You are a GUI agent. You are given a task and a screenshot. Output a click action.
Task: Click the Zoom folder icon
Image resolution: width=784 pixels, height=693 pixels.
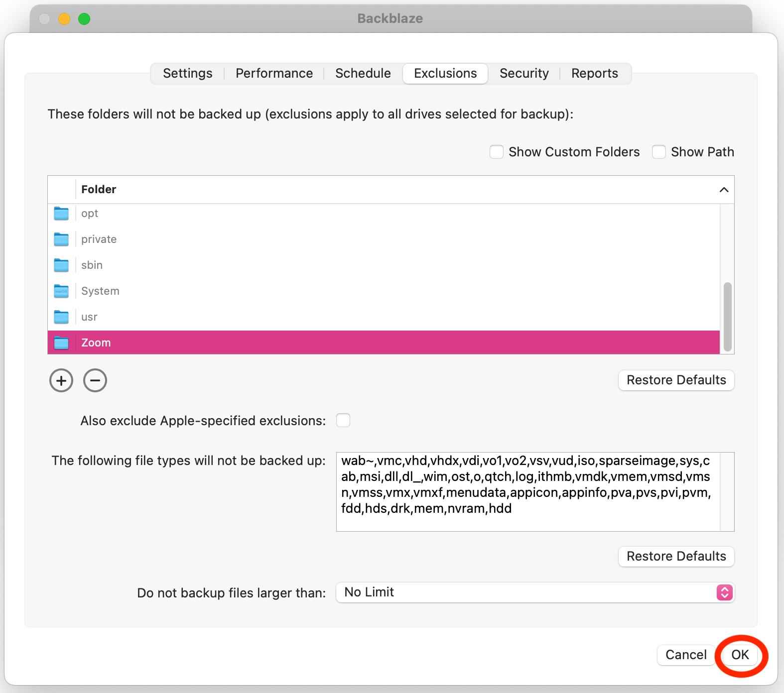(x=61, y=343)
